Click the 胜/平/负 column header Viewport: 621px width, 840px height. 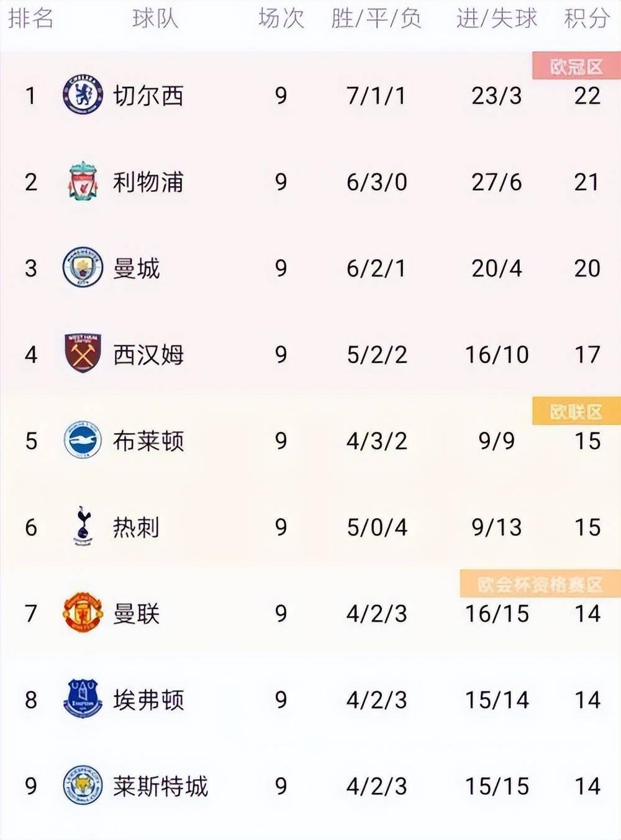click(x=376, y=19)
